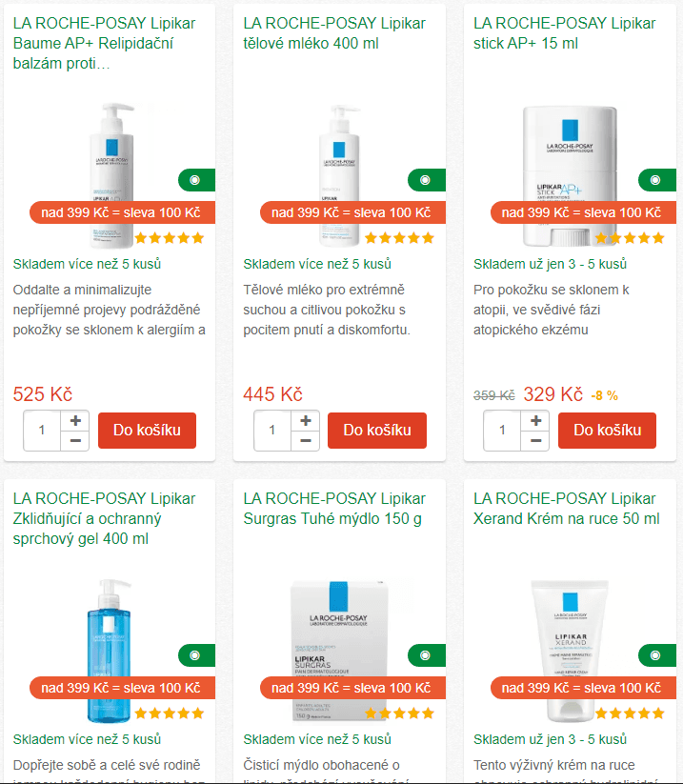Open the Lipikar Xerand Krém na ruce product page
Viewport: 683px width, 784px height.
click(569, 508)
